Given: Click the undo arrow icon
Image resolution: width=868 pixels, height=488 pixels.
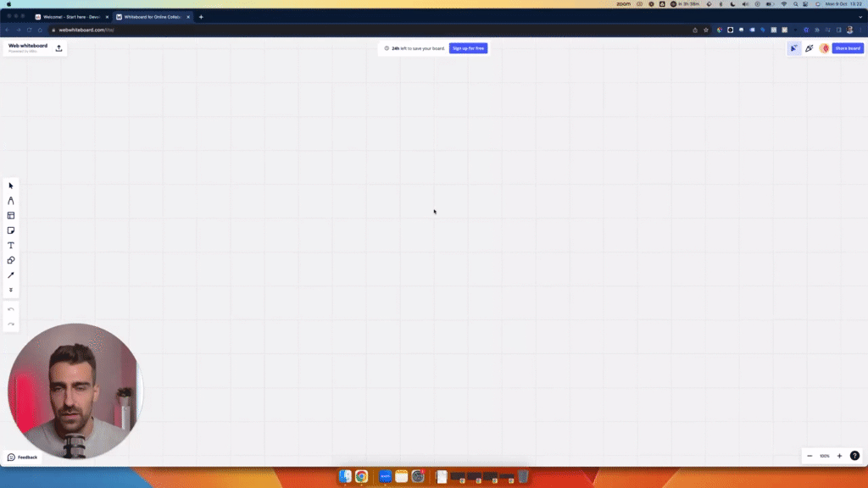Looking at the screenshot, I should tap(10, 308).
